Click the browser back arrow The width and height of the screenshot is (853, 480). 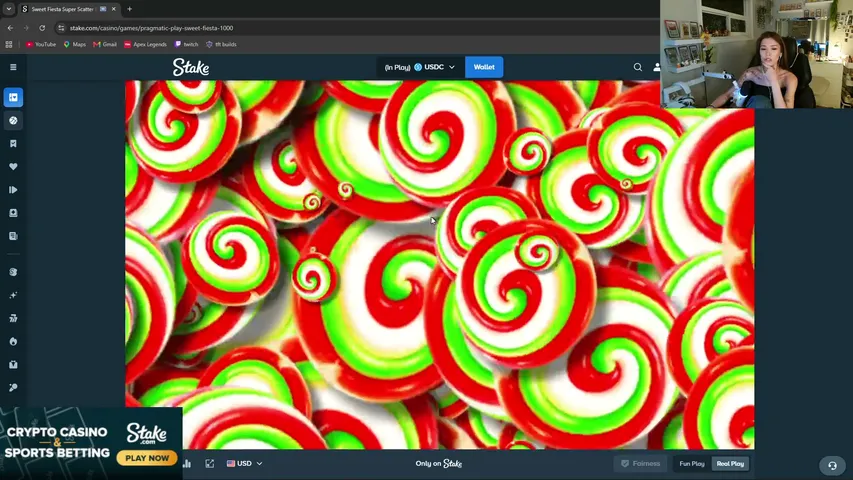[10, 28]
